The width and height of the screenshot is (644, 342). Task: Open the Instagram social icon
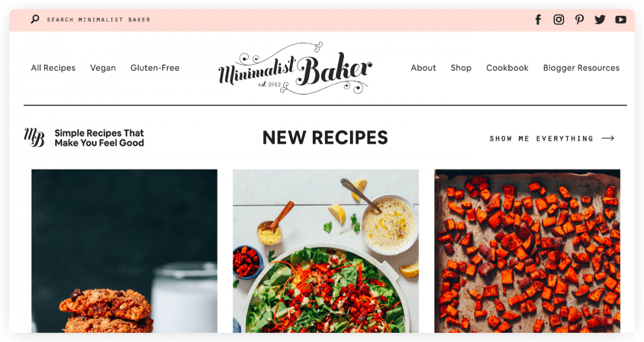pyautogui.click(x=559, y=20)
